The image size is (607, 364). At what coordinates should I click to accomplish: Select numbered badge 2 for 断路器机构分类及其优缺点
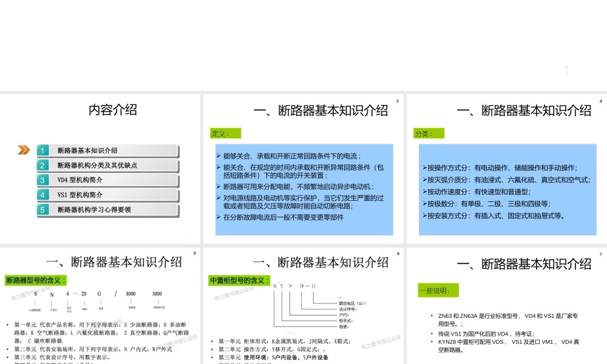[41, 165]
